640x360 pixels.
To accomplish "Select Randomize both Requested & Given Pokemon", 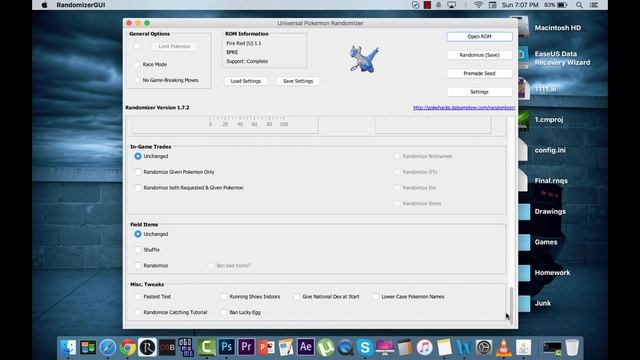I will [138, 187].
